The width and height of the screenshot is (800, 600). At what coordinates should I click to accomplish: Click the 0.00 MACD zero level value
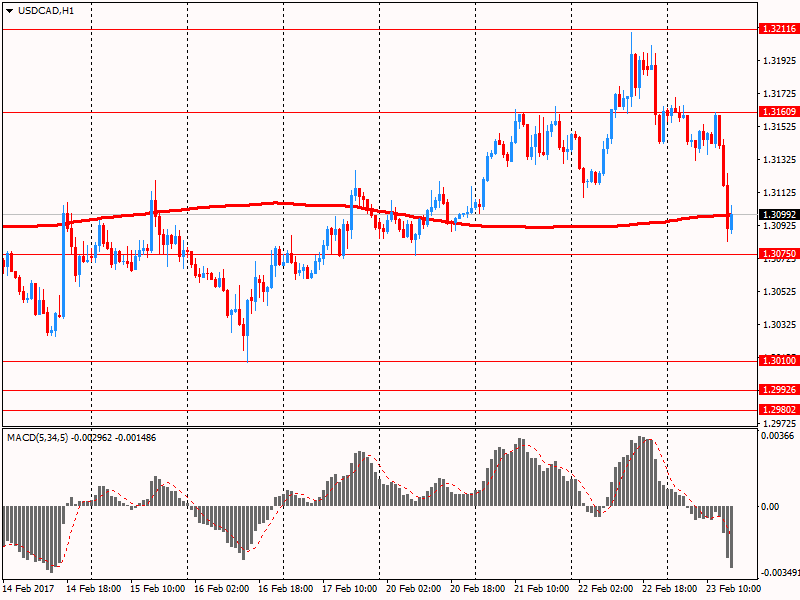coord(770,507)
